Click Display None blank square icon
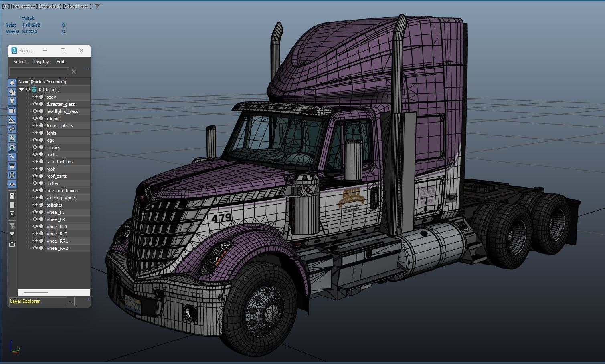This screenshot has height=364, width=605. (12, 205)
